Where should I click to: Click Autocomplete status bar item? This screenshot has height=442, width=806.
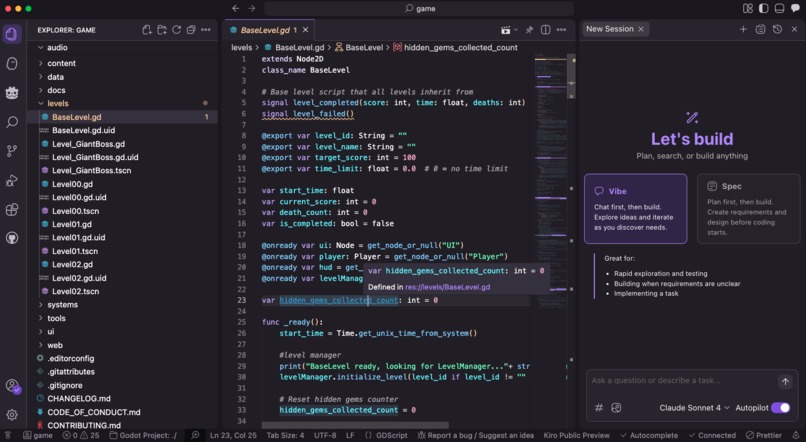[x=649, y=435]
